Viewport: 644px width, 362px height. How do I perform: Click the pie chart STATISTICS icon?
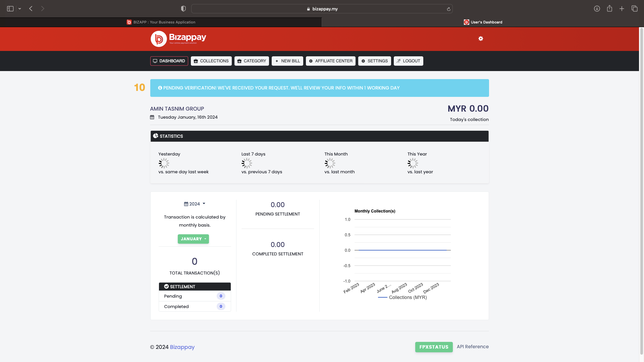point(156,136)
